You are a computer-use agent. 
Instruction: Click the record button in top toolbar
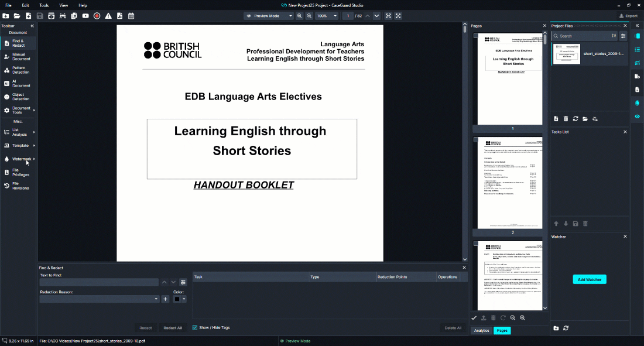[97, 16]
